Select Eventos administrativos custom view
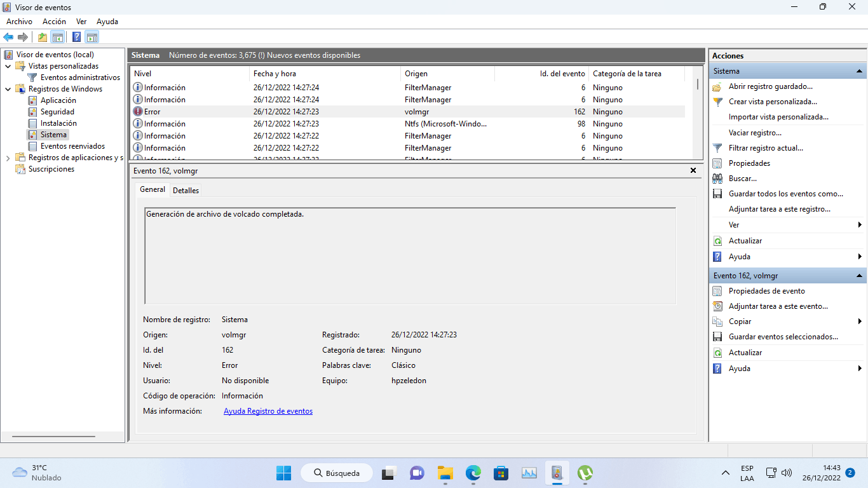The image size is (868, 488). tap(80, 78)
